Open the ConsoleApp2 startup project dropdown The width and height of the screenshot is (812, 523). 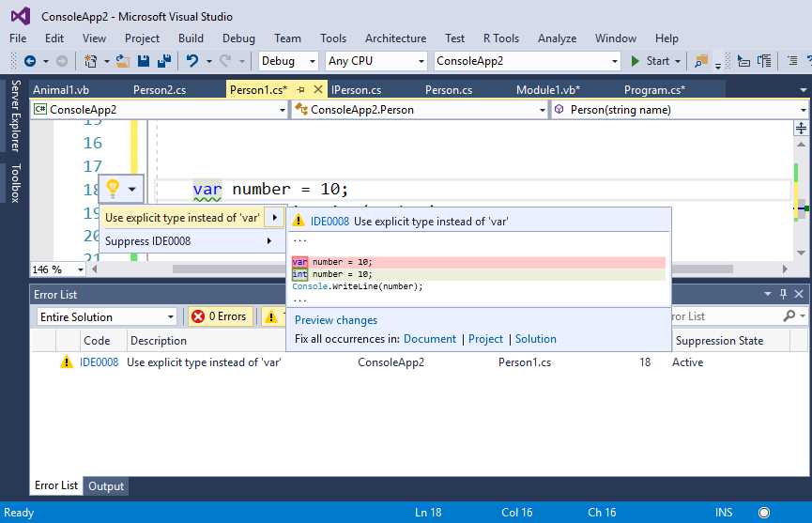(527, 61)
